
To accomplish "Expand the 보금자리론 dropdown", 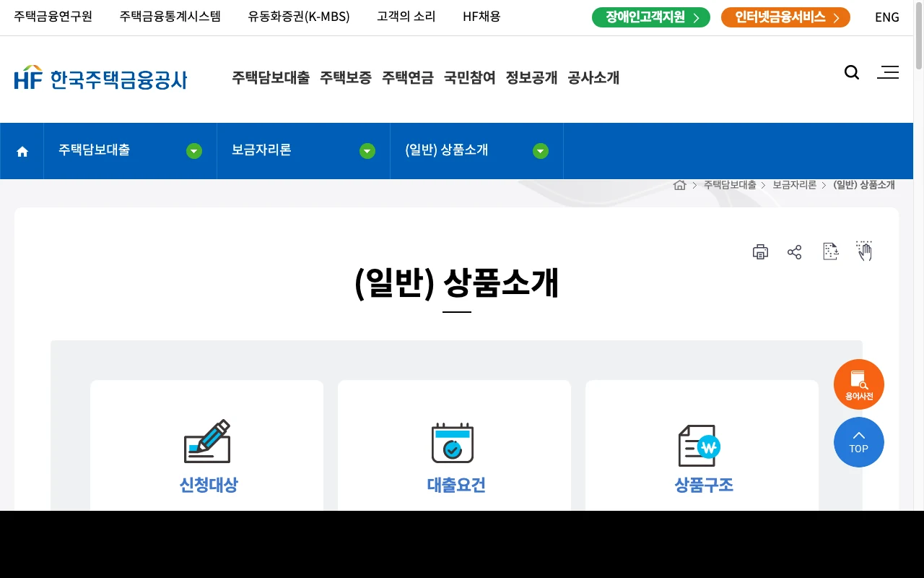I will (367, 151).
